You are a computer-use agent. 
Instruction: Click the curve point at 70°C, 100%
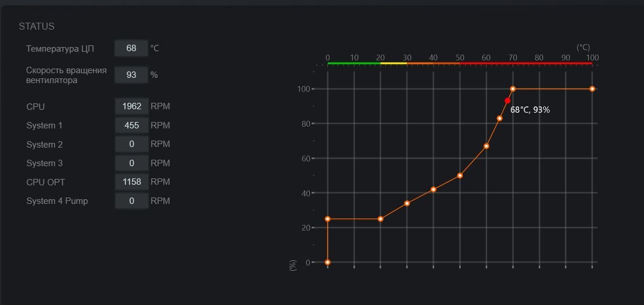point(513,89)
